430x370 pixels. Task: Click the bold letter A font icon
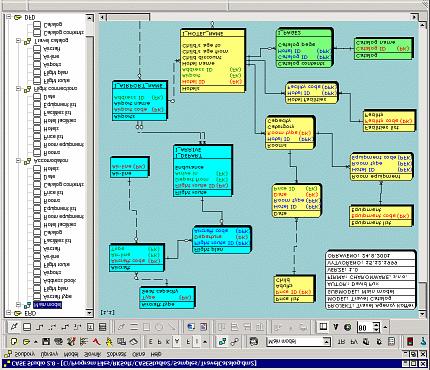coord(336,327)
